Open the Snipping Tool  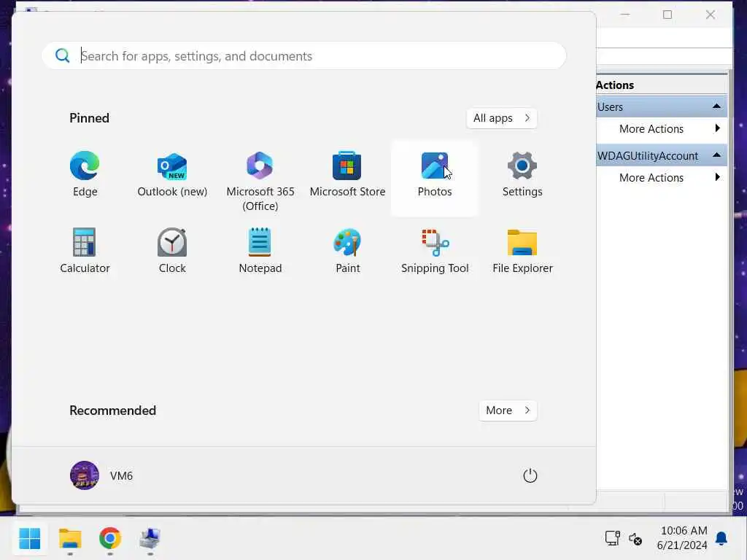(x=435, y=251)
